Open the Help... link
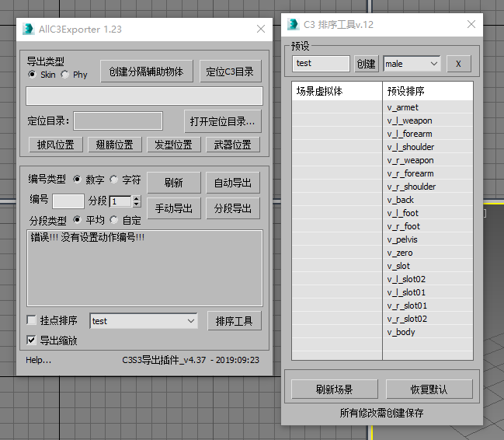 pyautogui.click(x=38, y=360)
